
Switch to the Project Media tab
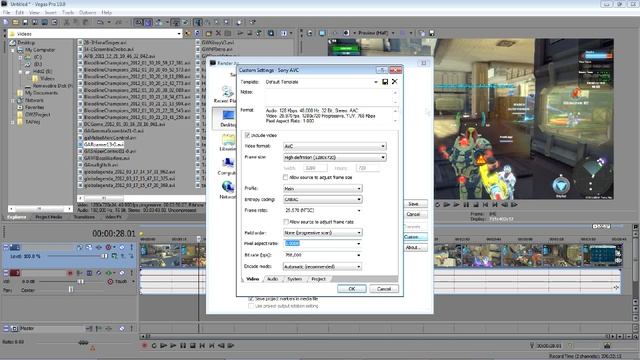tap(49, 217)
